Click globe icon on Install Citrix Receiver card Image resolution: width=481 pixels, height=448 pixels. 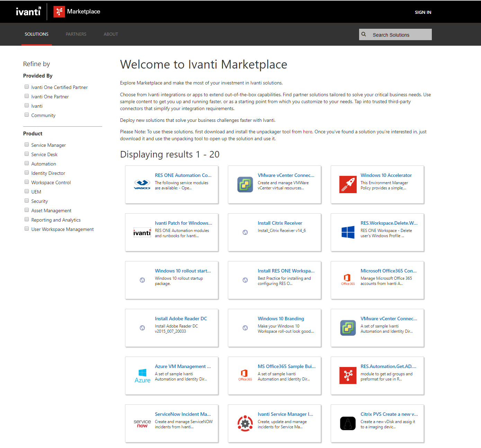coord(245,232)
